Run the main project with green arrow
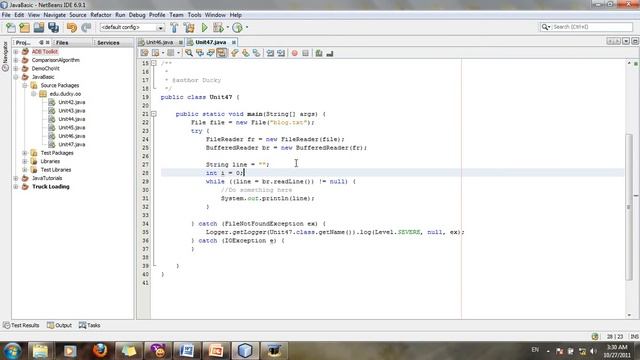640x360 pixels. [x=204, y=27]
